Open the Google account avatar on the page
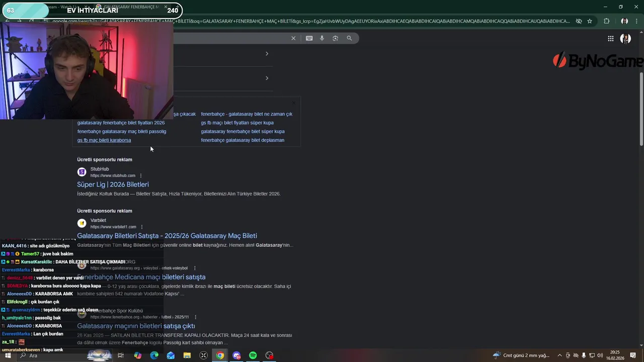This screenshot has height=362, width=644. coord(625,38)
